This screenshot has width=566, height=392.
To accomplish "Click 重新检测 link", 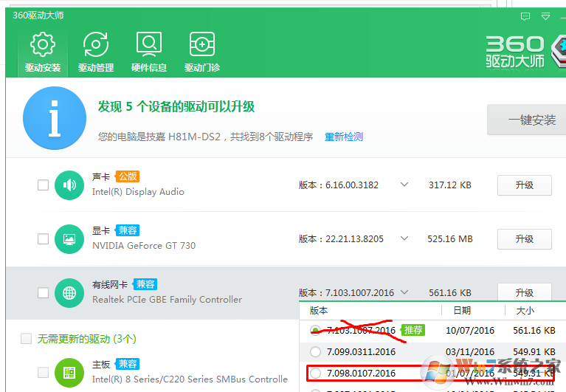I will [344, 137].
